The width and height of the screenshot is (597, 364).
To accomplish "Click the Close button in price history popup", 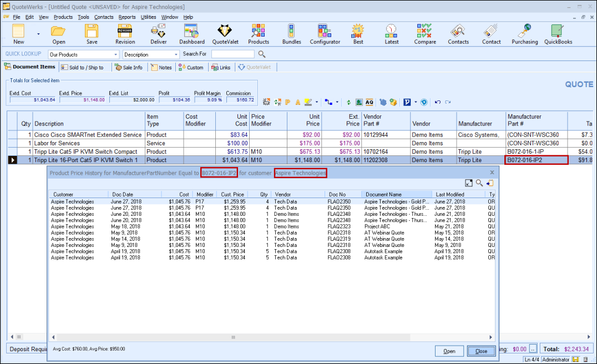I will 481,351.
